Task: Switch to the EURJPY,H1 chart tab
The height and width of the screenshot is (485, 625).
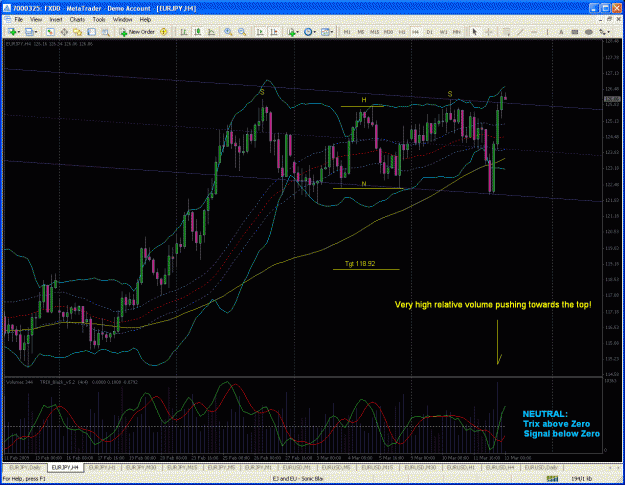Action: 102,467
